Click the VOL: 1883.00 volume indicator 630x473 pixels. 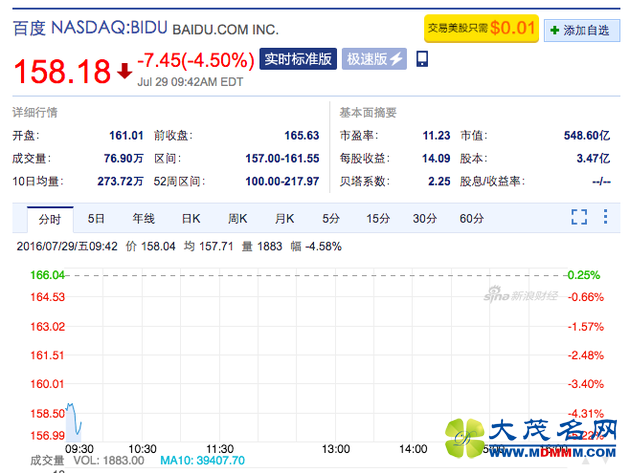108,461
